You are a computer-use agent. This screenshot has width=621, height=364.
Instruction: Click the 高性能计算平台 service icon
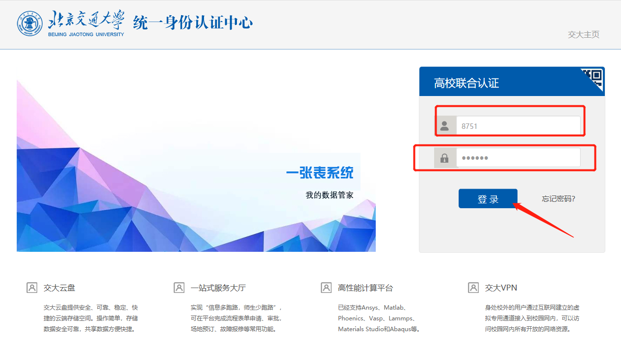tap(326, 288)
